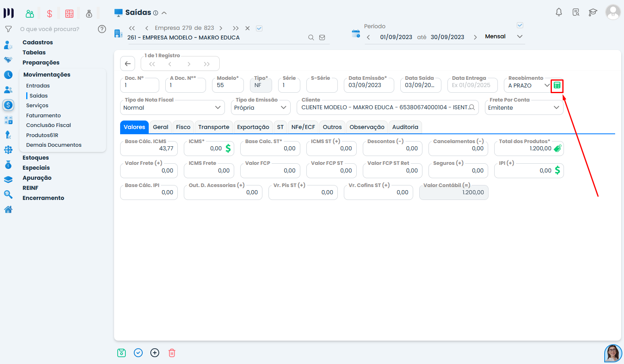The width and height of the screenshot is (624, 364).
Task: Open Faturamento in the Movimentações menu
Action: (44, 115)
